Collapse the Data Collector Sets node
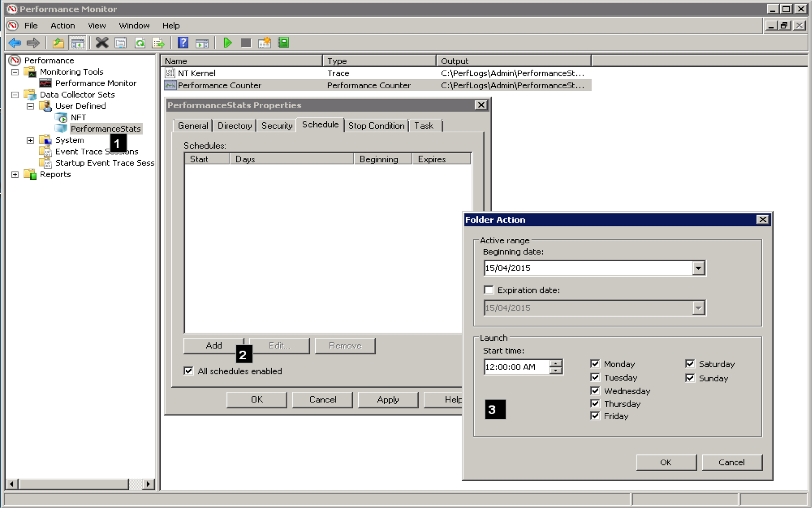 point(15,95)
